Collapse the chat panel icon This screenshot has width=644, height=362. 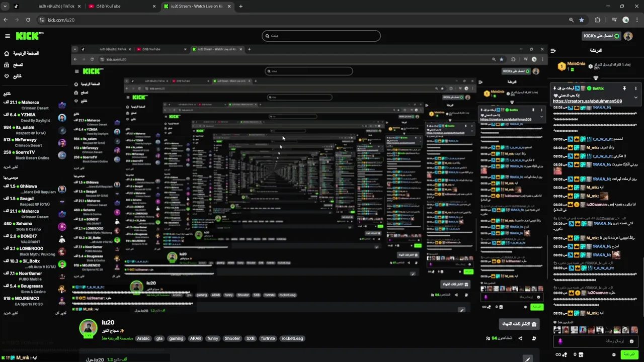click(553, 51)
